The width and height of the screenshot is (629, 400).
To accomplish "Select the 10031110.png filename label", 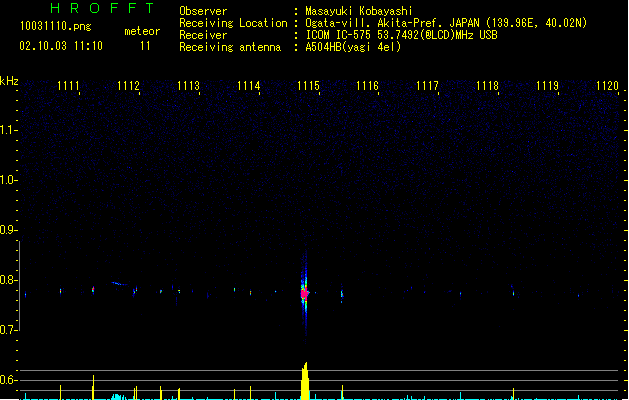I will tap(55, 27).
